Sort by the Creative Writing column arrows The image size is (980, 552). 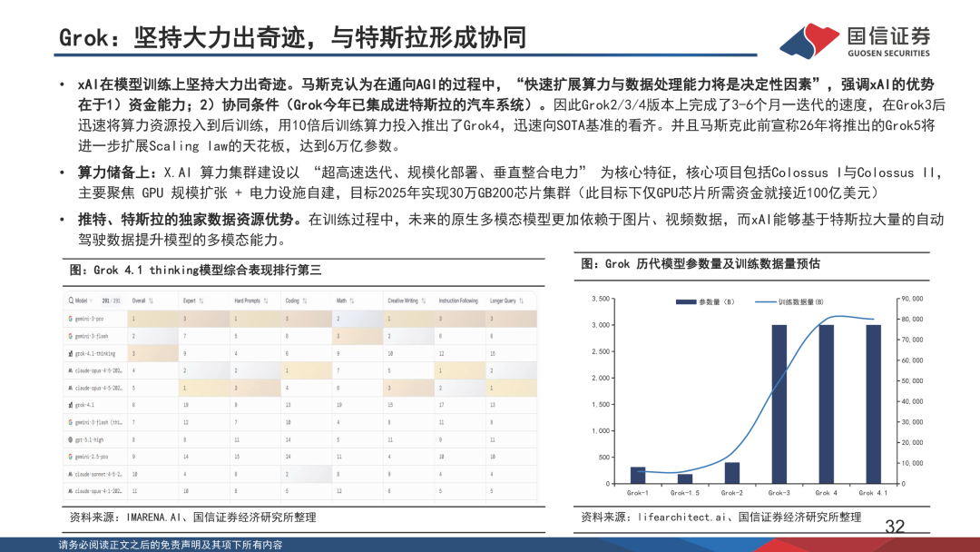[x=424, y=301]
